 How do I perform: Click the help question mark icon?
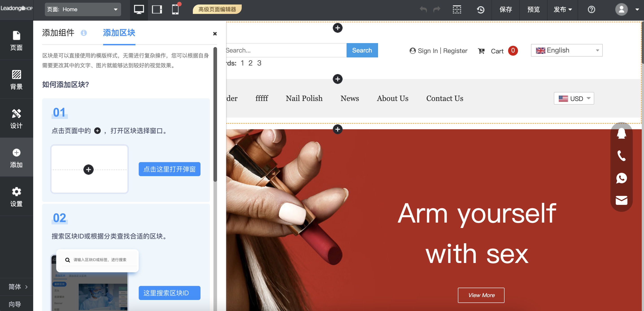(x=591, y=9)
